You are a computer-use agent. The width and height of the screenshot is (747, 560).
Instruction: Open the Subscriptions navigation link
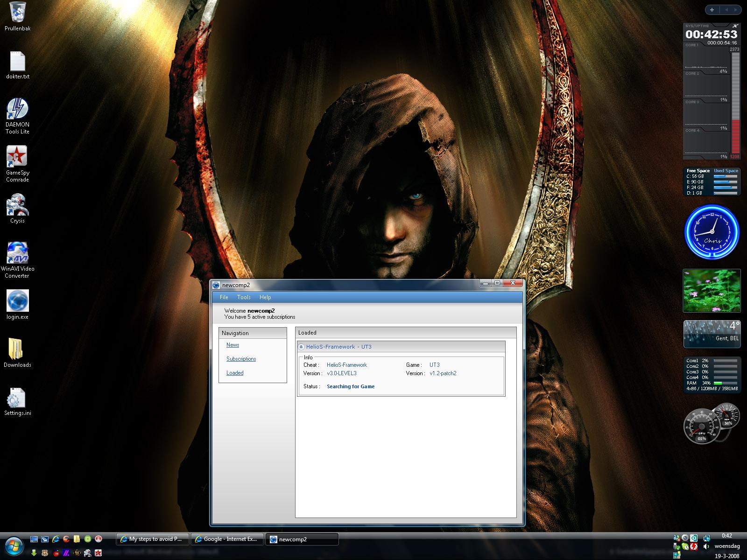coord(241,359)
